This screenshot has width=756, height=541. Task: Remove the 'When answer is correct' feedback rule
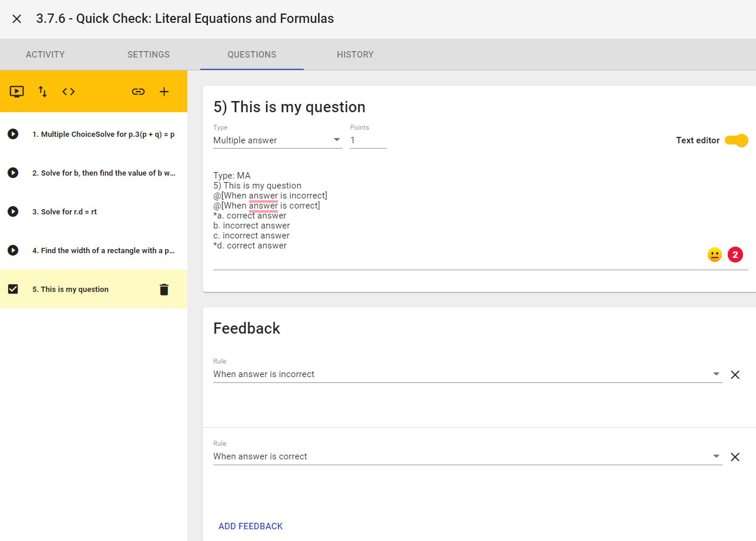click(735, 457)
